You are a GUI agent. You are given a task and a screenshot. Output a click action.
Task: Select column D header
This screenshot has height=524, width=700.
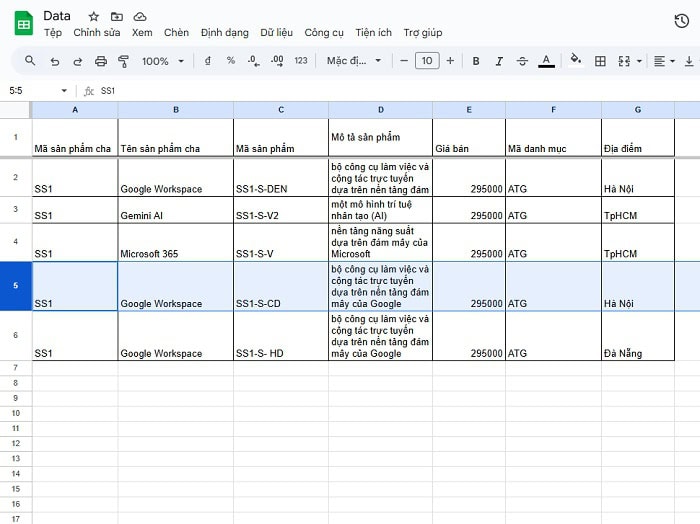[380, 110]
